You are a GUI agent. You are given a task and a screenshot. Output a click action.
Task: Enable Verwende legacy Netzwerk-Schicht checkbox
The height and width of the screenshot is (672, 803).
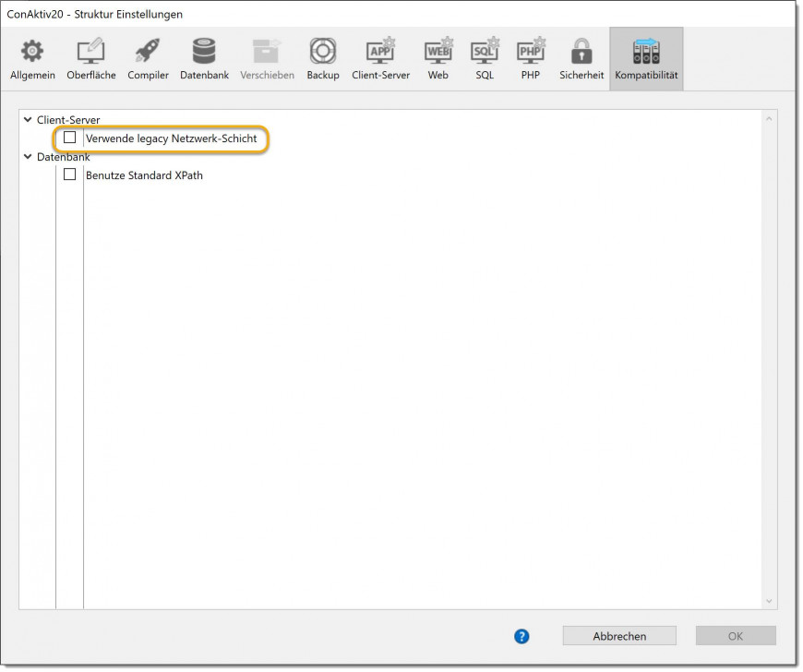pos(70,138)
